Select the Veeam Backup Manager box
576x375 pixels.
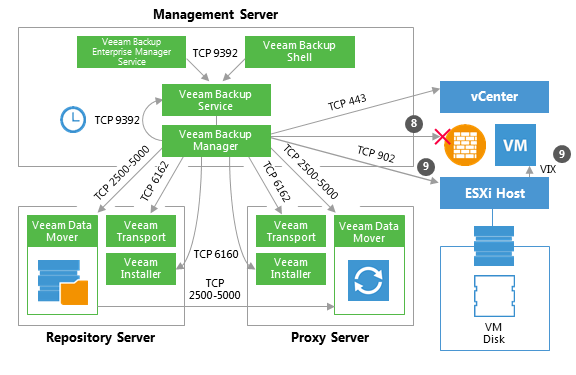click(216, 140)
